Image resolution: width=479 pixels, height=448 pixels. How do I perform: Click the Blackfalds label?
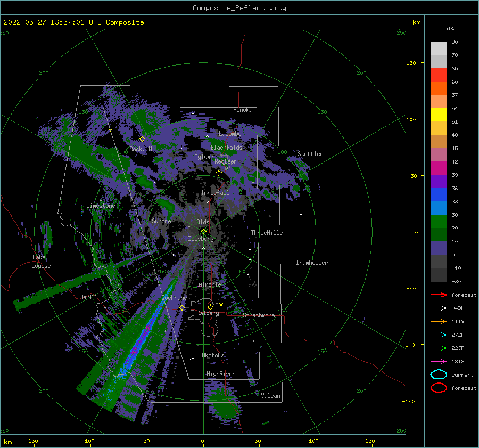click(226, 148)
